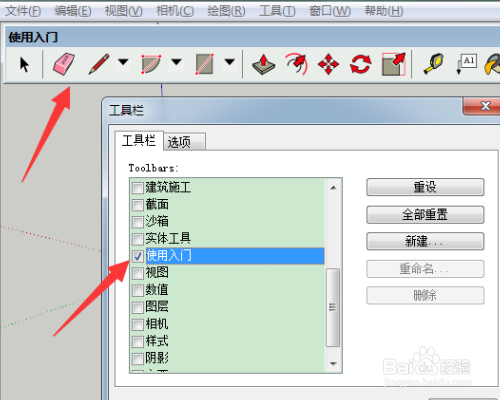Screen dimensions: 500x400
Task: Select the 样式 list entry text
Action: coord(157,341)
